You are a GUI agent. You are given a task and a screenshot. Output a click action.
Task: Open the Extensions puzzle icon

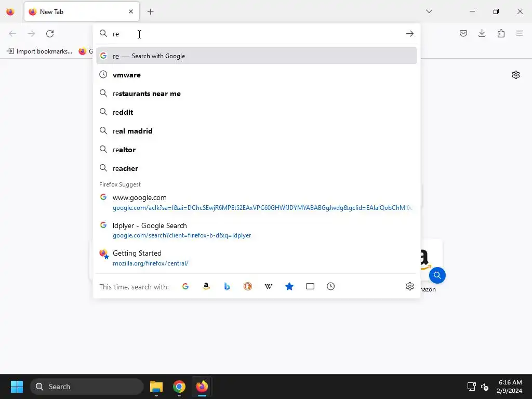[501, 33]
